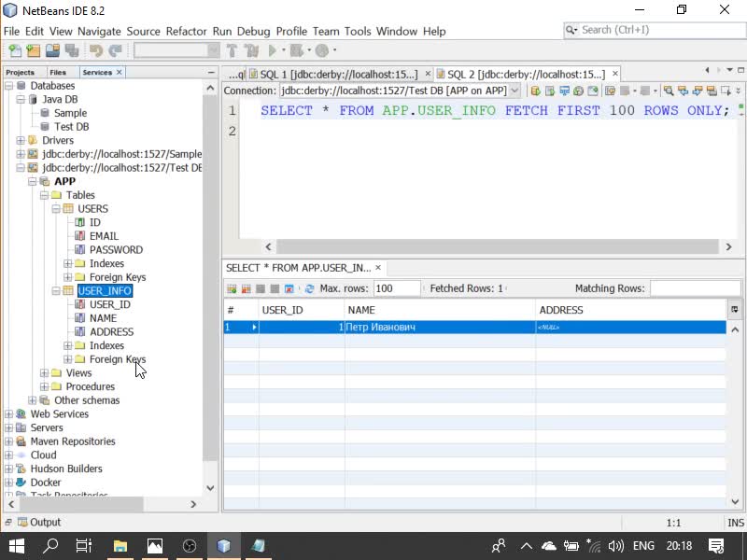Expand Foreign Keys under USER_INFO
This screenshot has width=747, height=560.
pyautogui.click(x=67, y=359)
